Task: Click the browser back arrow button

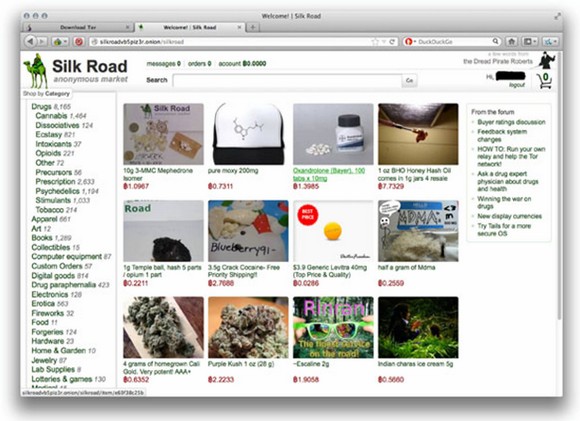Action: click(31, 41)
